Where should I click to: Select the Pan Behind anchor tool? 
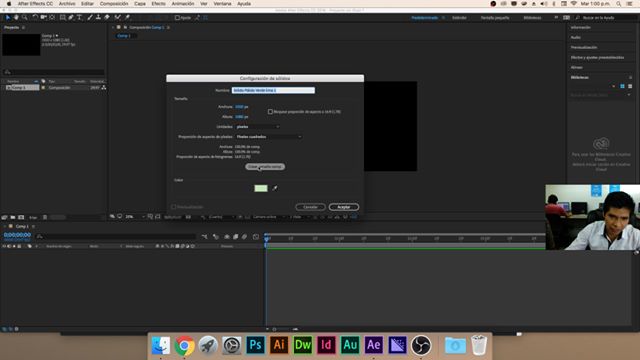(52, 18)
